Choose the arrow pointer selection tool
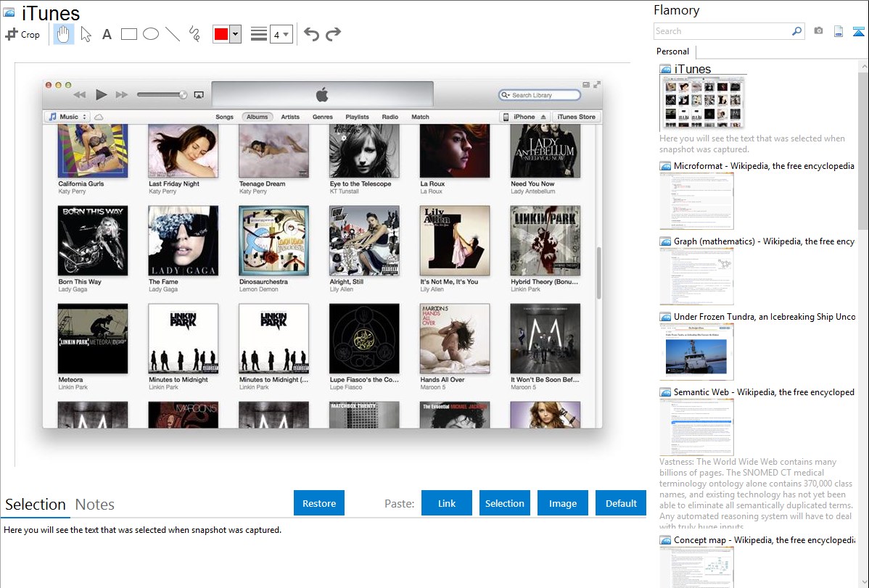Screen dimensions: 869x588 coord(86,34)
